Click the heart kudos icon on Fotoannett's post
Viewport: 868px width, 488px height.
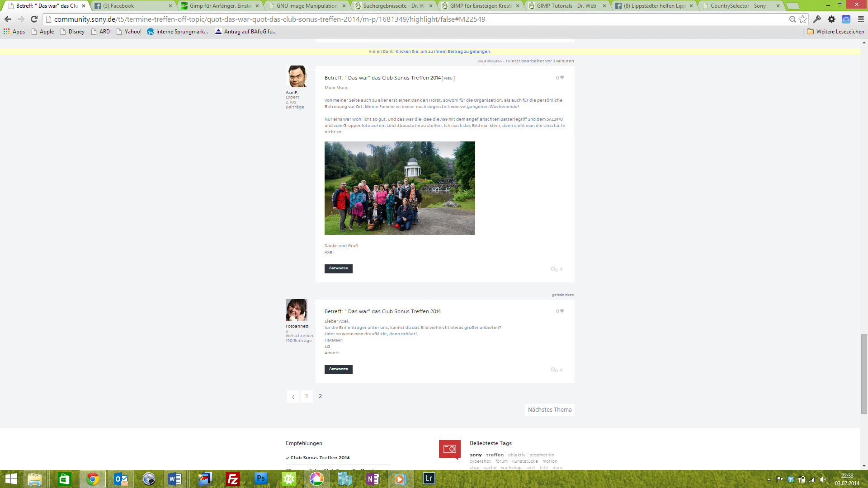tap(561, 311)
